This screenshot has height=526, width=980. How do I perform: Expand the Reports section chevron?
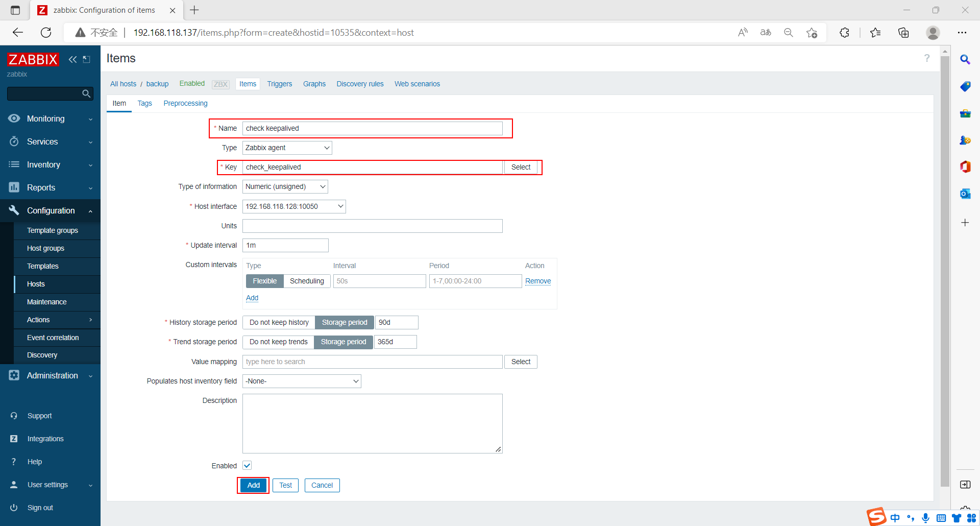point(91,188)
